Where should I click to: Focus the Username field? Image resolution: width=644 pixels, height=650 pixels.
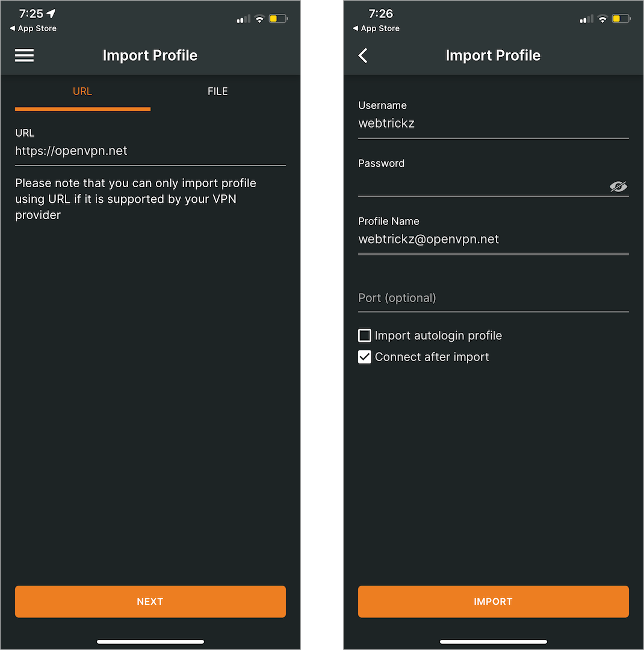tap(493, 123)
